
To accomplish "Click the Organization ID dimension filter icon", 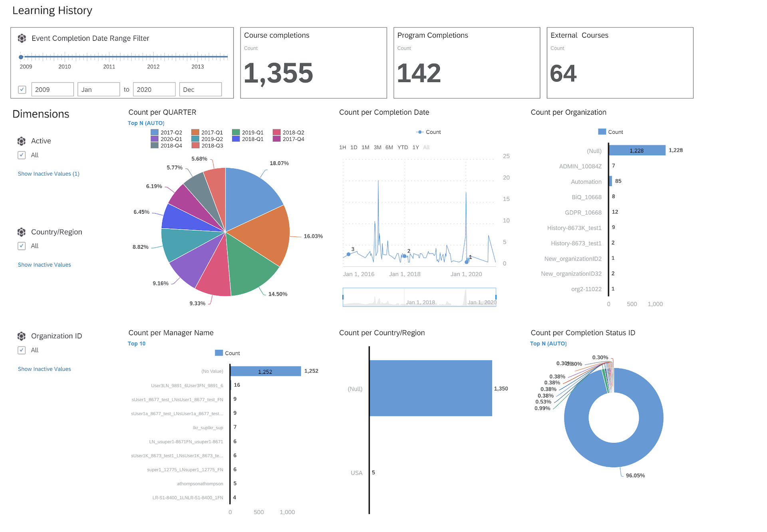I will coord(22,336).
